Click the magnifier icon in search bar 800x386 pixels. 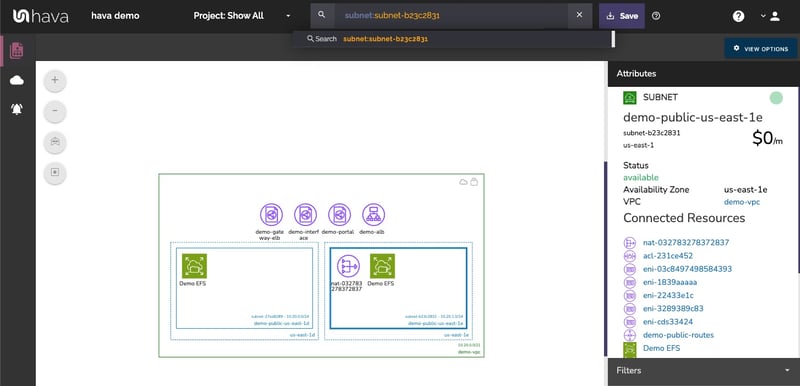[x=321, y=15]
